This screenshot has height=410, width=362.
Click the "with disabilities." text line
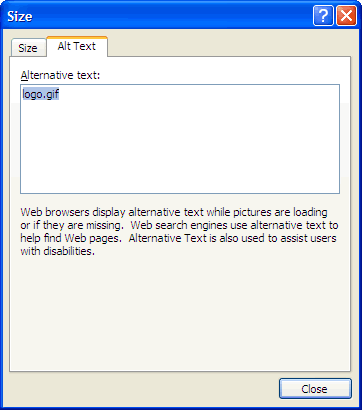tap(58, 251)
